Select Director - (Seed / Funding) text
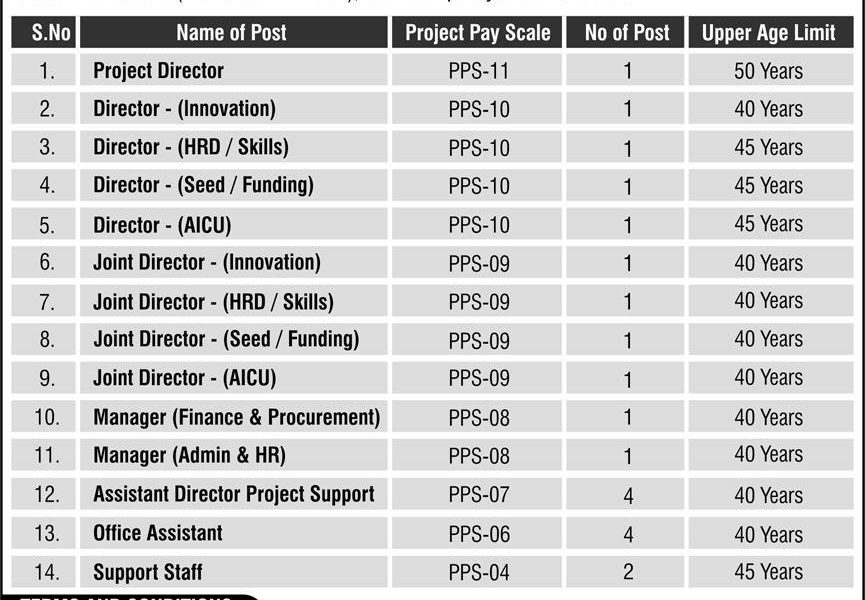 203,185
